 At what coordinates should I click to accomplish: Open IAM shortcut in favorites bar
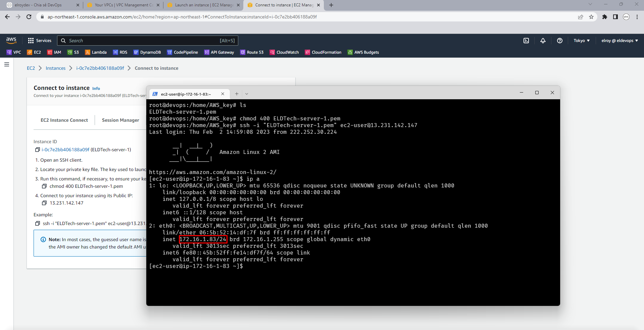click(x=54, y=52)
